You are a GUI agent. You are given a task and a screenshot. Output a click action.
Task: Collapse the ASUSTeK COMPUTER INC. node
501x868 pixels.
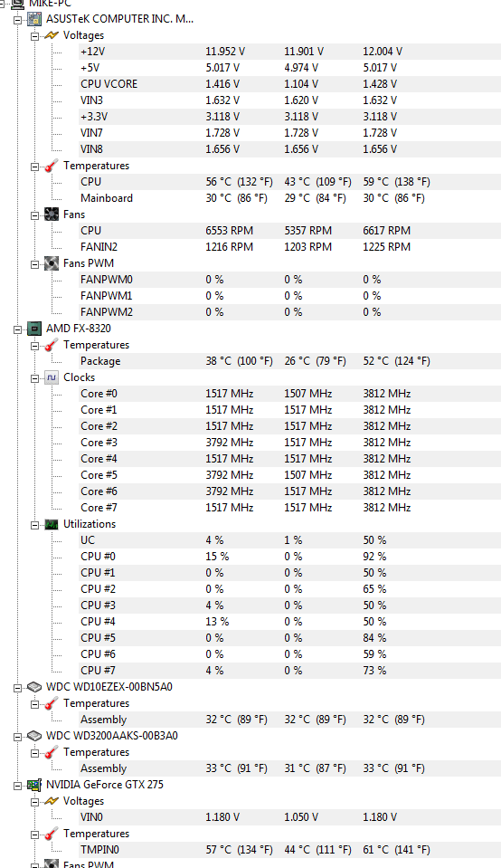[18, 20]
